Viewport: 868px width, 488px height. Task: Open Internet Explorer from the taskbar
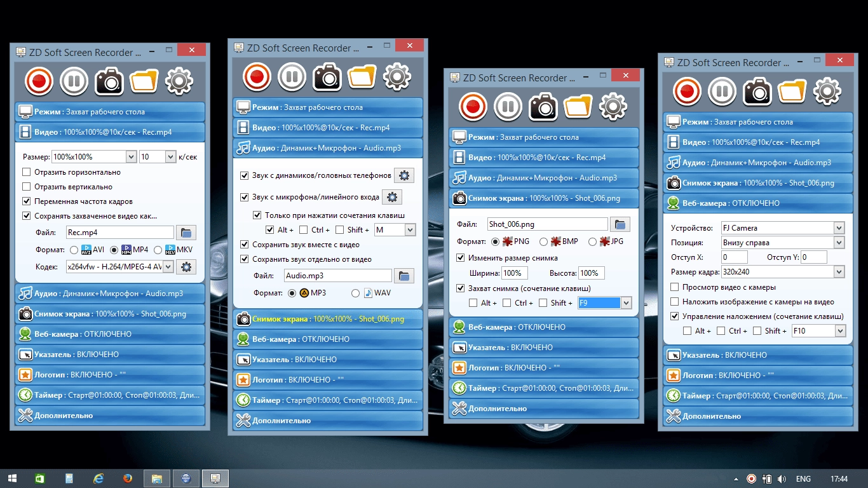pyautogui.click(x=98, y=478)
